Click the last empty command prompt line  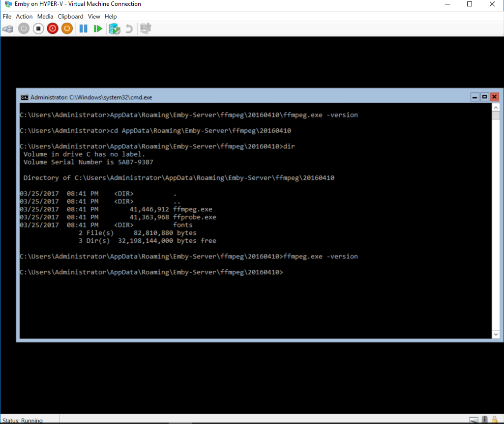[x=151, y=272]
